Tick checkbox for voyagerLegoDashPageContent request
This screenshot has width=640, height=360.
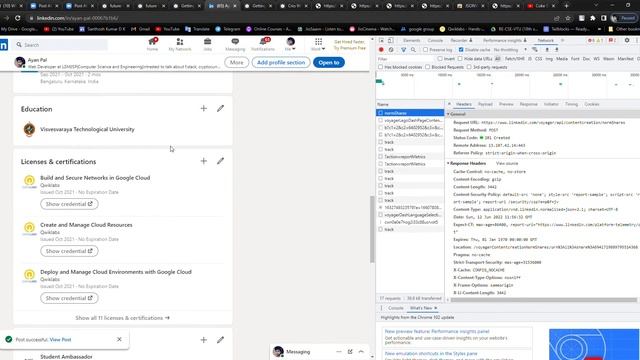coord(380,120)
